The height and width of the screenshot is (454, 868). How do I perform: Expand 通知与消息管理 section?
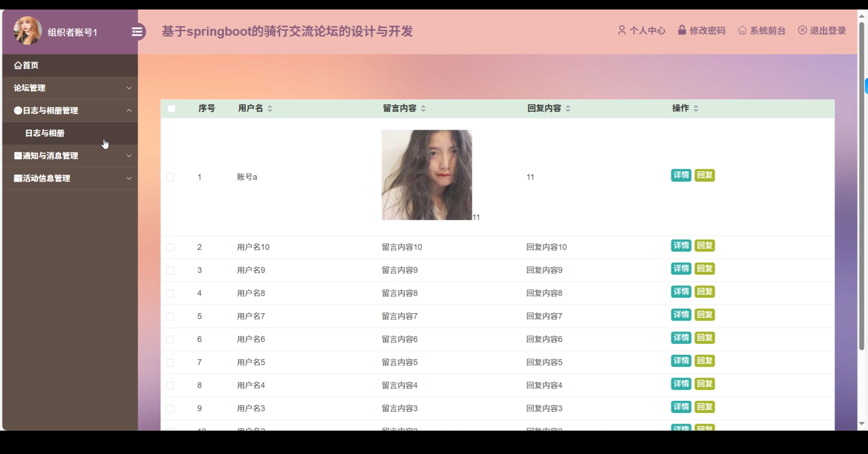(x=129, y=156)
